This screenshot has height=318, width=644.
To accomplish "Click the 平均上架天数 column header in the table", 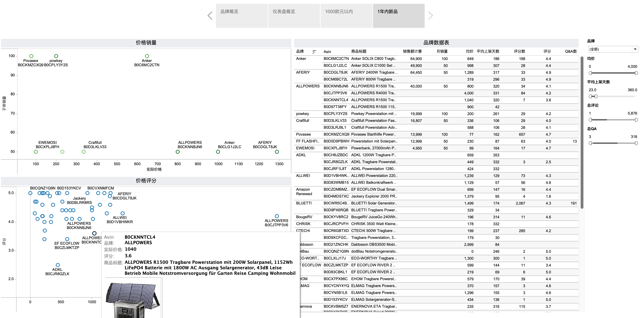I will (x=488, y=51).
